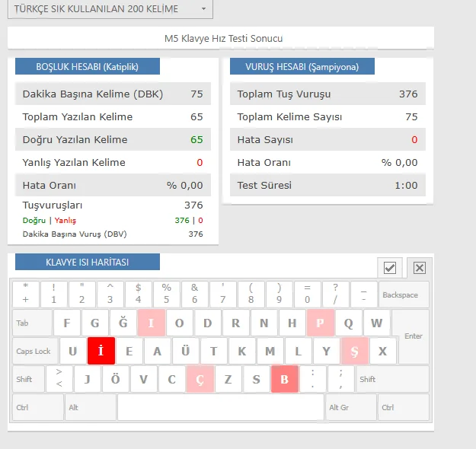This screenshot has height=449, width=476.
Task: Click the Ğ key
Action: tap(123, 323)
